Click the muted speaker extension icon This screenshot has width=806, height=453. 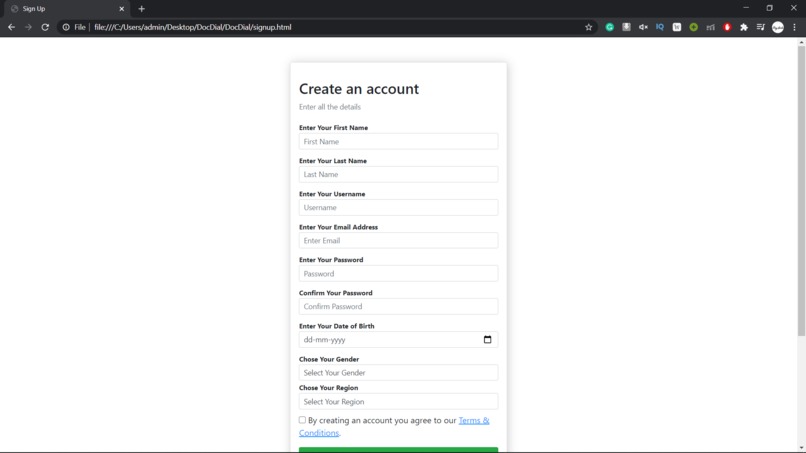coord(643,27)
